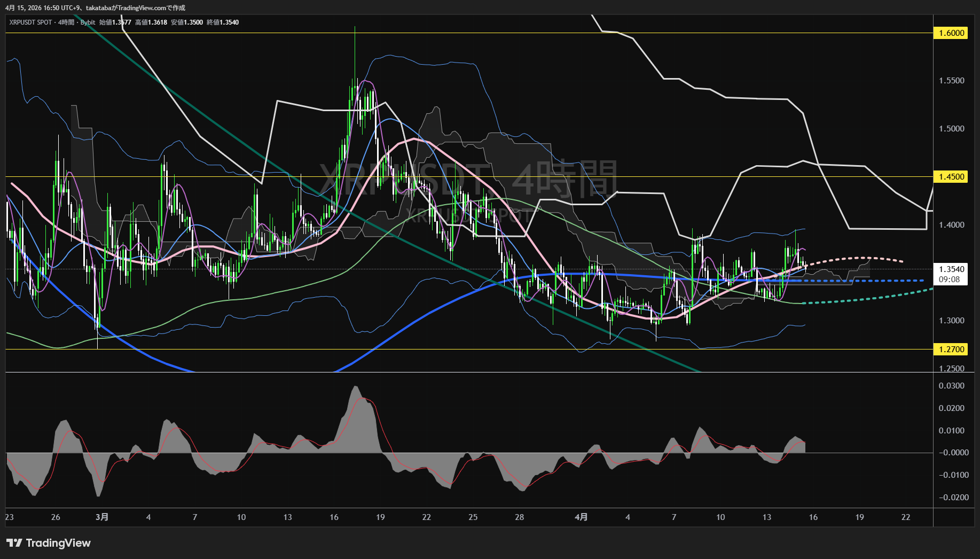Click the 4月 marker on time axis
980x559 pixels.
[x=581, y=517]
